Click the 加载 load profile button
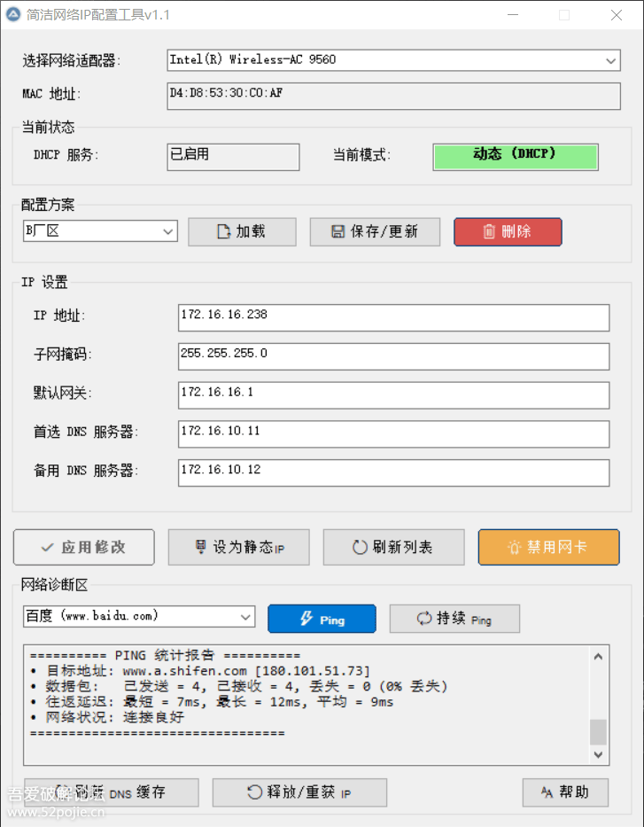Viewport: 644px width, 827px height. [242, 231]
